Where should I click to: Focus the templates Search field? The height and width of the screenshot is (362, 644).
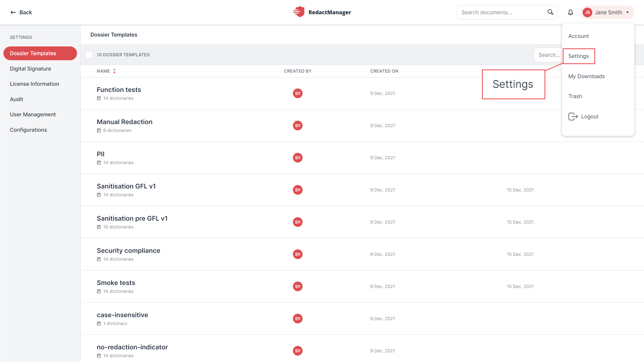(548, 55)
